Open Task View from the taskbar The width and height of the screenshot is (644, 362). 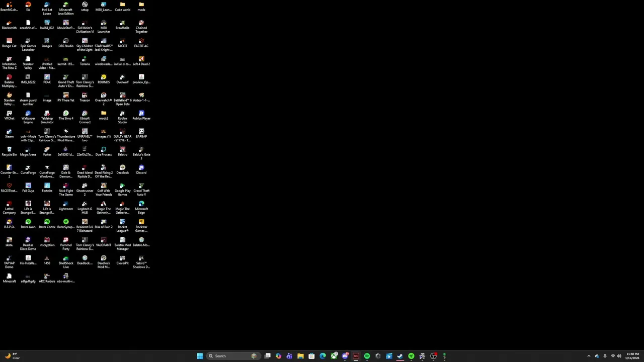click(x=268, y=356)
